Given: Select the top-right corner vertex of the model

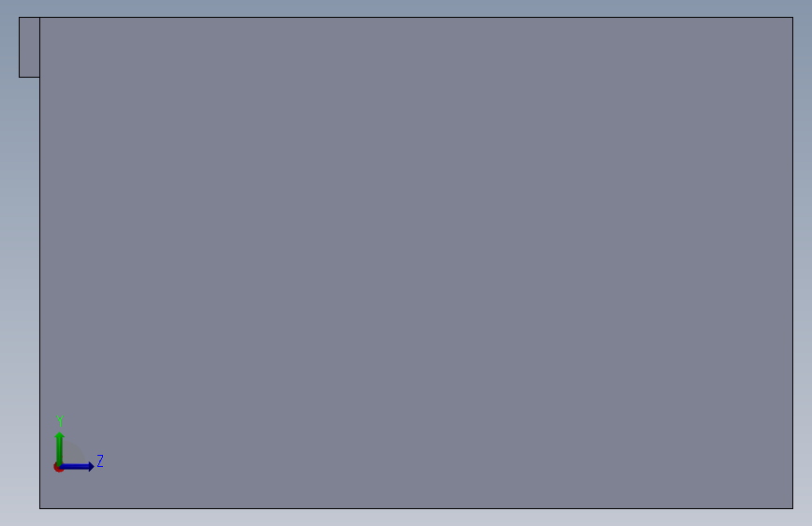Looking at the screenshot, I should pos(793,17).
